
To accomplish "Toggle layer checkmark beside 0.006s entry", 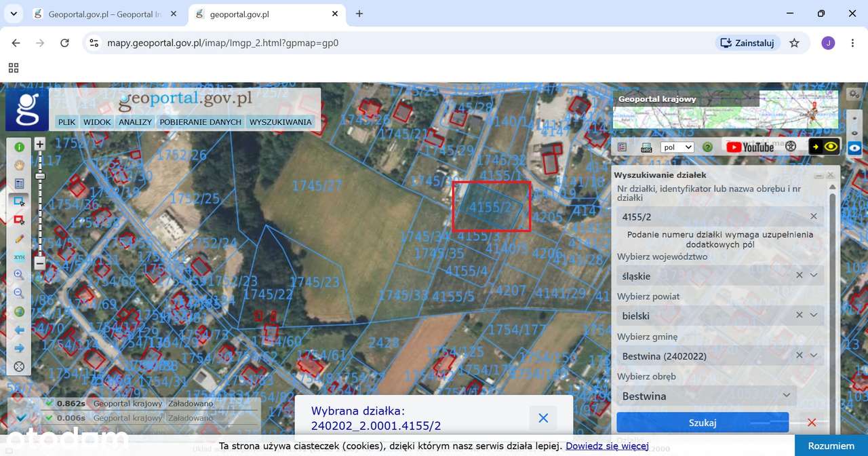I will pyautogui.click(x=20, y=417).
